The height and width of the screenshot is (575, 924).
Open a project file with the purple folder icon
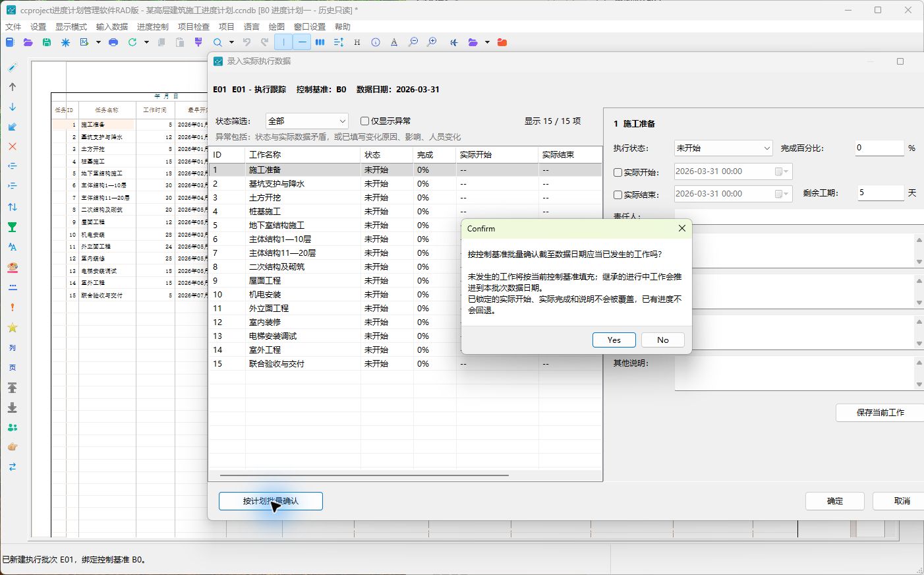(28, 42)
